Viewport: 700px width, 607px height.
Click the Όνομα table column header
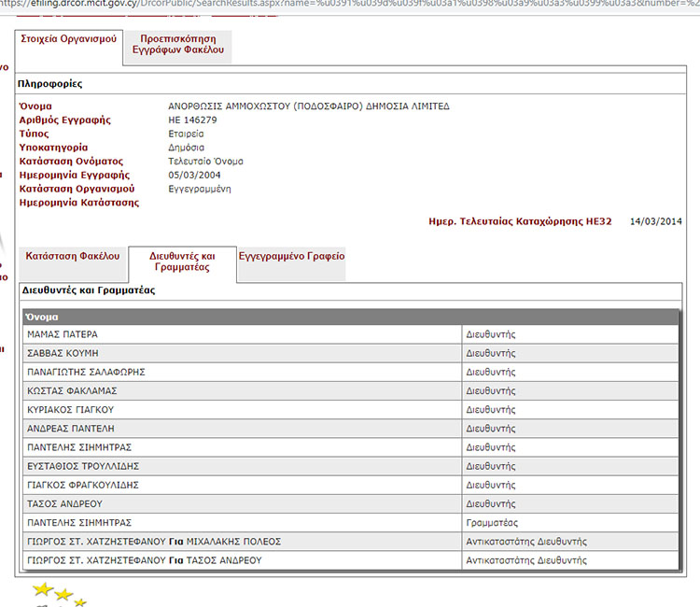[x=350, y=317]
